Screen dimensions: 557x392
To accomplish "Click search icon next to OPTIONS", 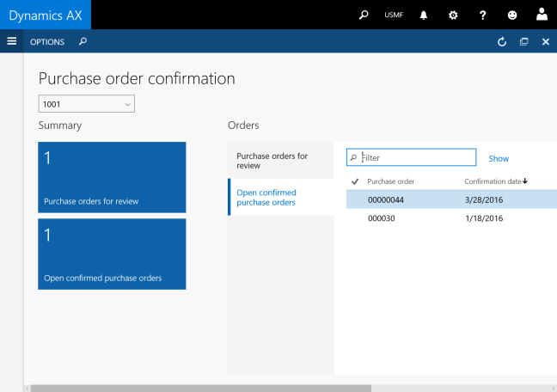I will (83, 41).
